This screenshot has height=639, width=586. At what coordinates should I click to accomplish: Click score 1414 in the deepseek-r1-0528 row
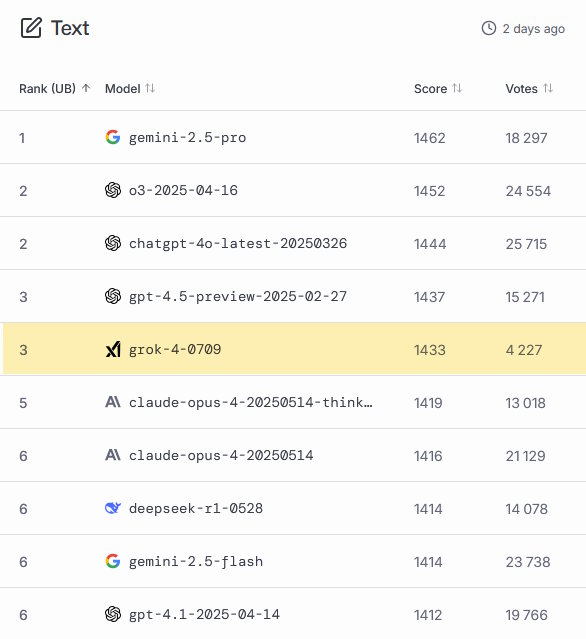tap(428, 509)
